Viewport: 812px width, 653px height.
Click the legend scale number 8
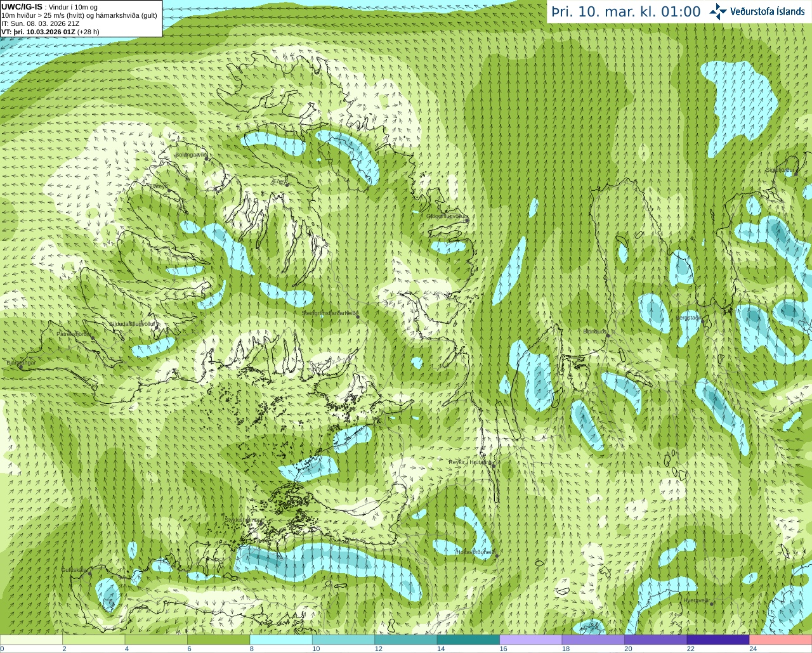252,649
